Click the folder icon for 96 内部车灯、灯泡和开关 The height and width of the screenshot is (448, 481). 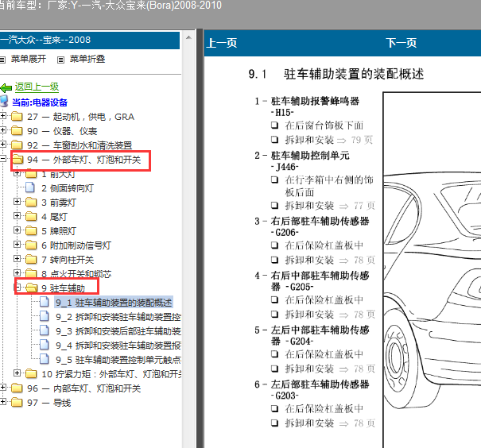click(17, 388)
